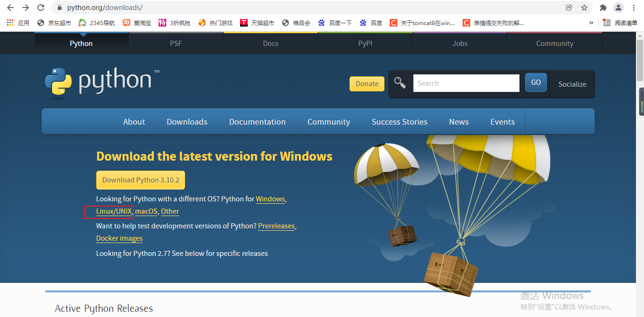
Task: Switch to the Docs top tab
Action: pos(270,43)
